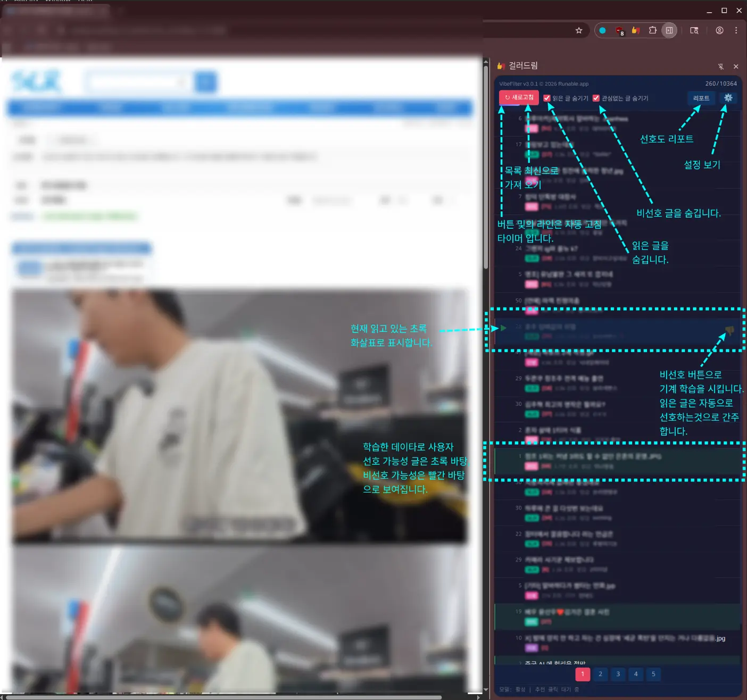Click the cyan circle extension icon

click(x=602, y=30)
